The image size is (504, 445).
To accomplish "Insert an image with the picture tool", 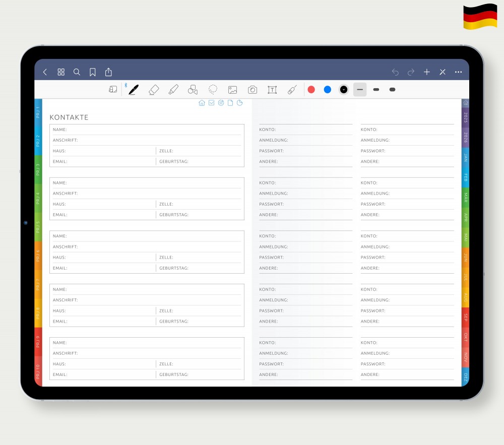I will (x=232, y=90).
